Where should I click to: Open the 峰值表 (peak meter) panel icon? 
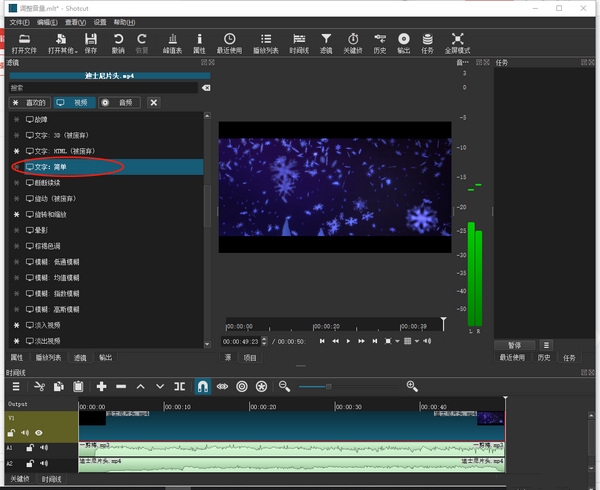170,39
